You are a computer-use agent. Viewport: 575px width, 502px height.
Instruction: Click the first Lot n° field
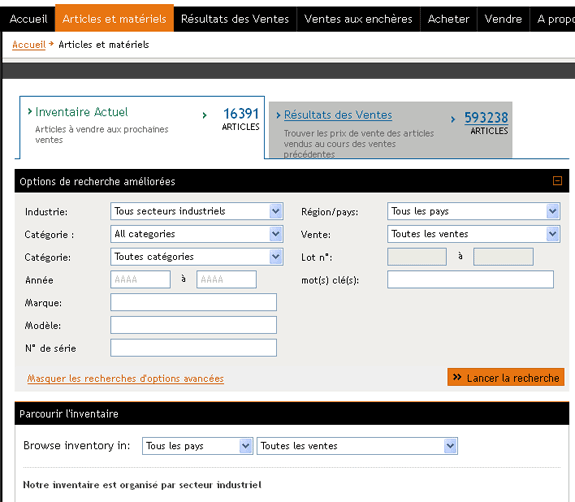click(x=417, y=257)
